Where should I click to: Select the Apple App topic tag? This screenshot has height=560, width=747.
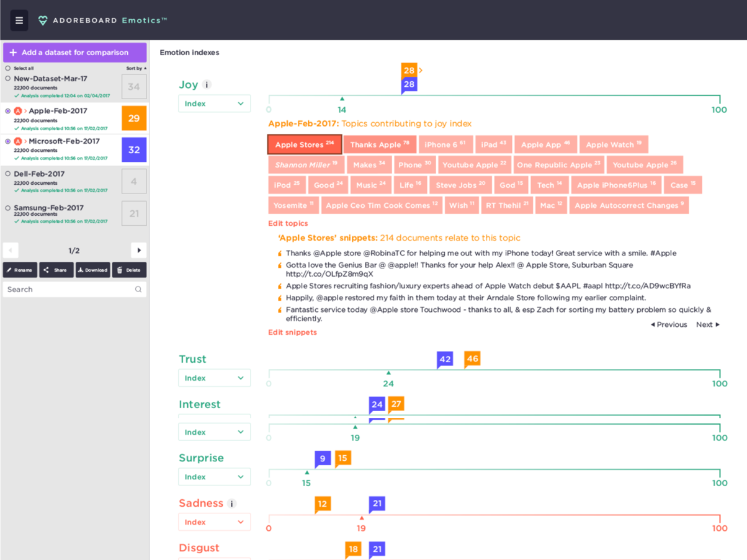coord(545,144)
